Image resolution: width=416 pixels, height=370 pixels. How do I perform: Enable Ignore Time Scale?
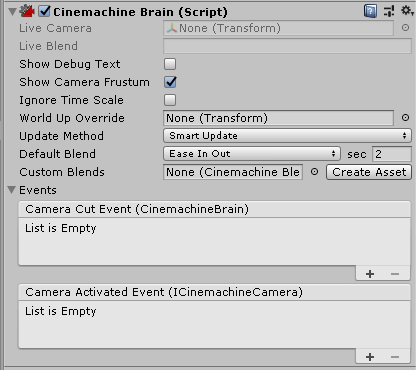pyautogui.click(x=170, y=100)
